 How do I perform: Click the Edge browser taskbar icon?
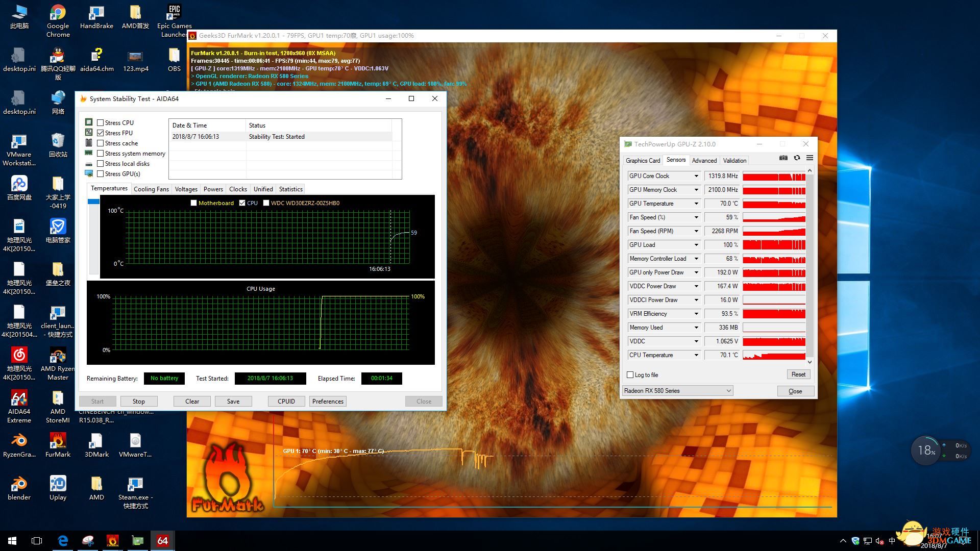click(63, 541)
